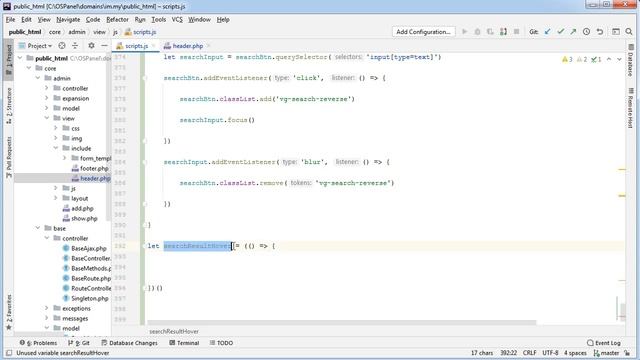The image size is (640, 360).
Task: Click the UTF-8 encoding setting
Action: pyautogui.click(x=550, y=353)
